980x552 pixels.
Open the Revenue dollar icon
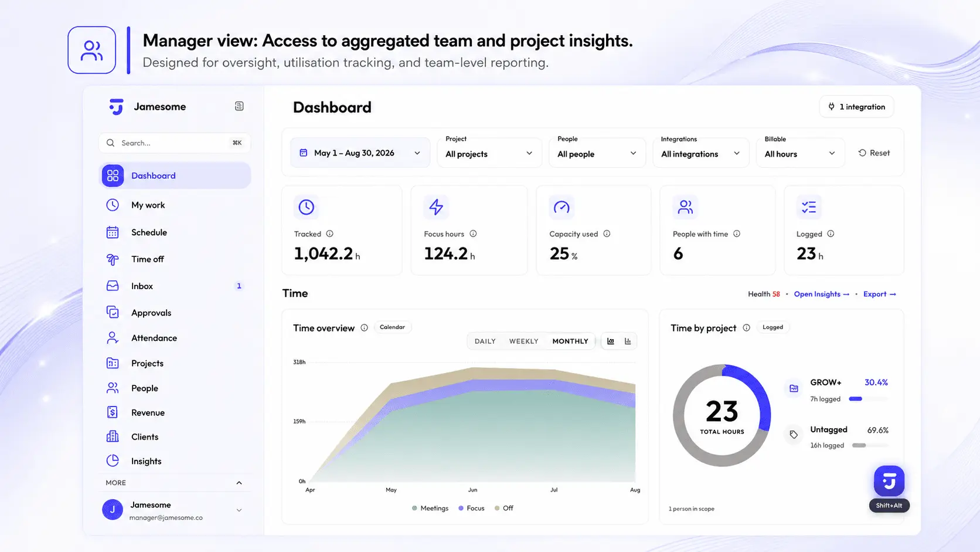click(113, 412)
